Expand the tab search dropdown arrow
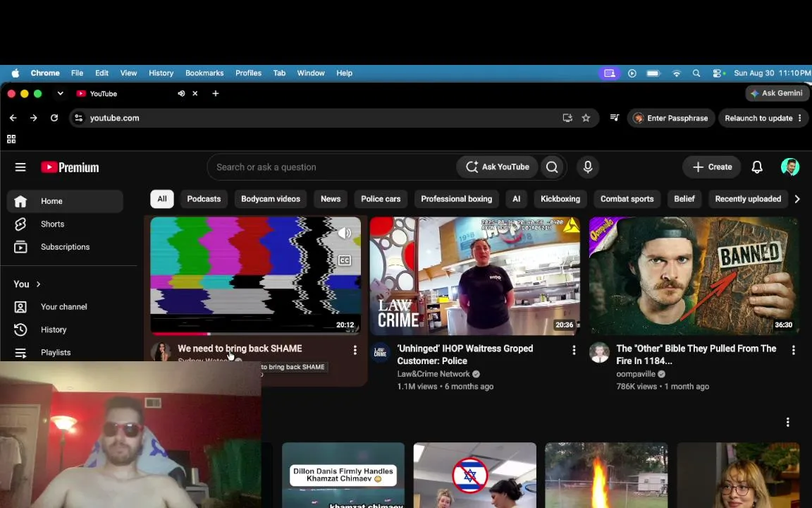Image resolution: width=812 pixels, height=508 pixels. (60, 93)
